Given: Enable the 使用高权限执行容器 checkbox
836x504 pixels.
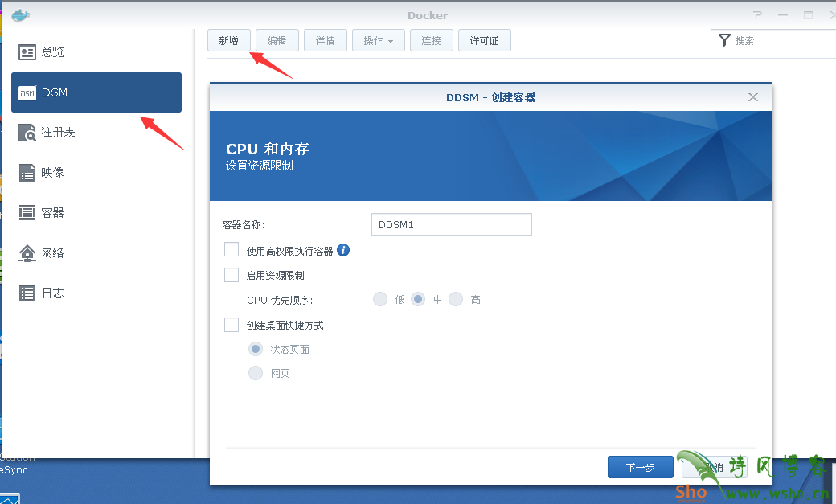Looking at the screenshot, I should point(232,249).
